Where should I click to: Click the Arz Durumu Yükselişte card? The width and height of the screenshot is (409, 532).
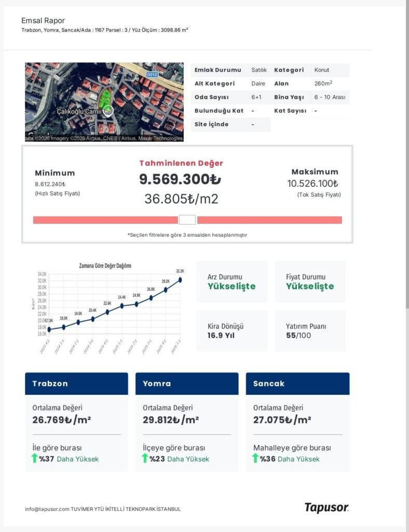(232, 282)
